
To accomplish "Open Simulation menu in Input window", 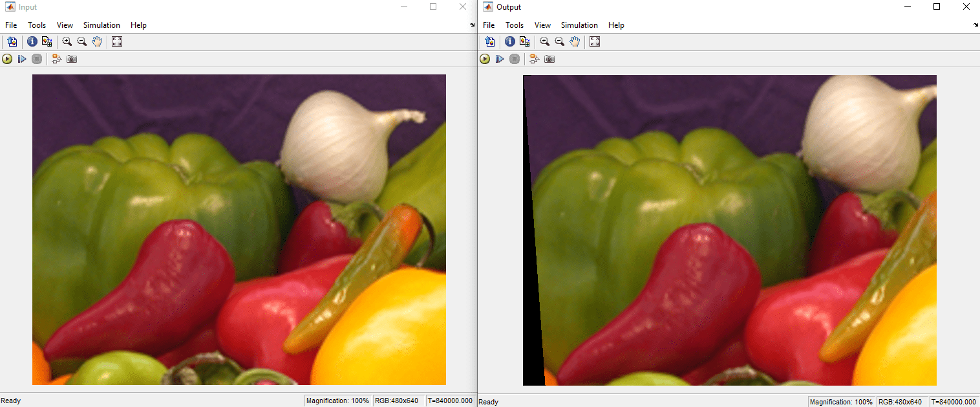I will click(101, 25).
